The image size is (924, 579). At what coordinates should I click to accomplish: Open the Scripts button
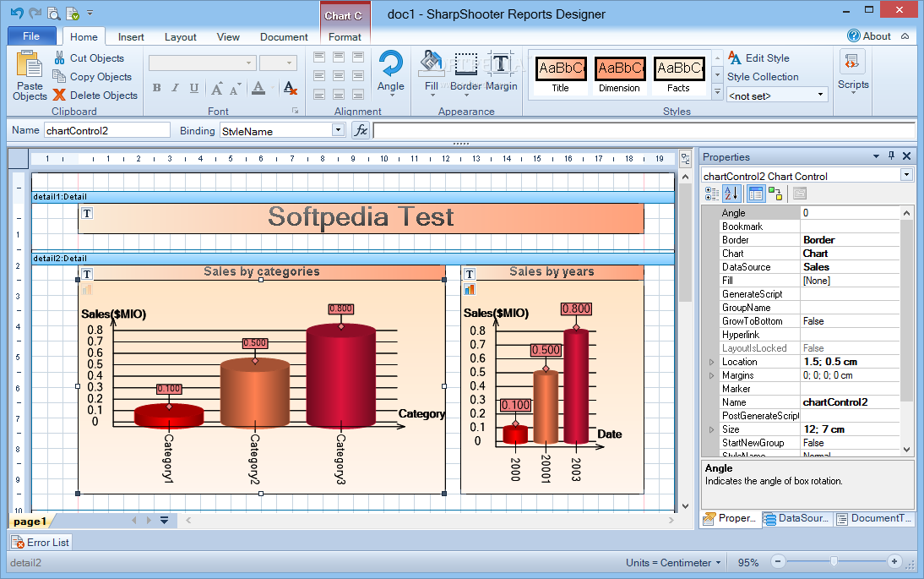point(853,73)
